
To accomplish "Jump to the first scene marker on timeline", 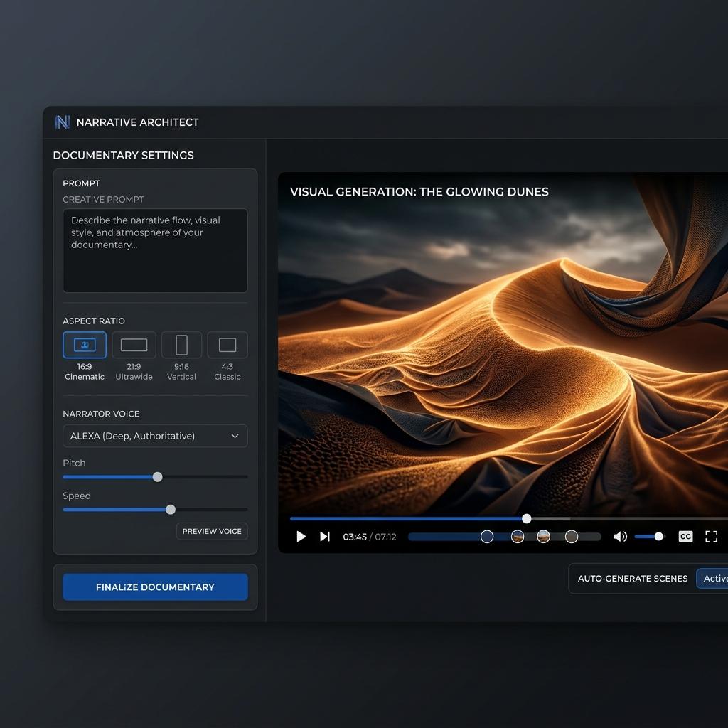I will tap(486, 537).
